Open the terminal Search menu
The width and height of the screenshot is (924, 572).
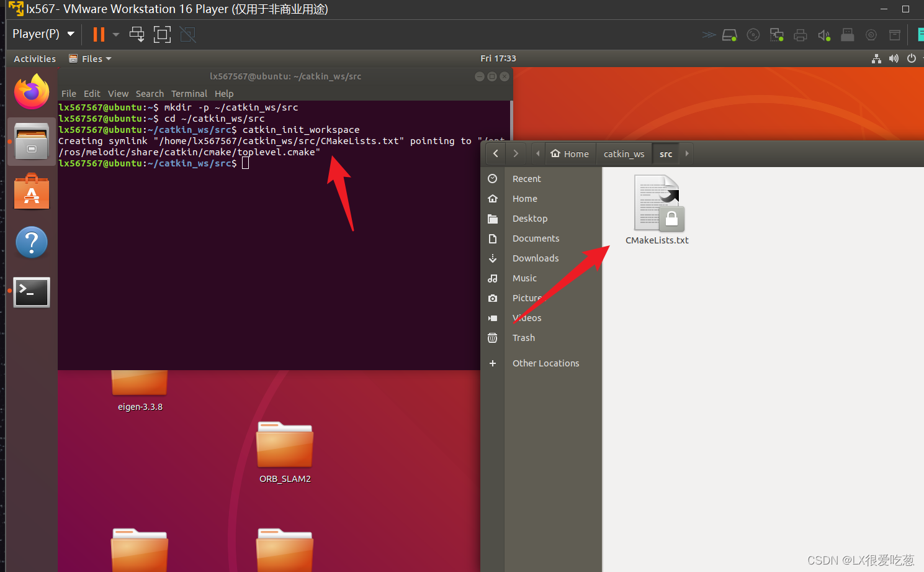(x=150, y=94)
